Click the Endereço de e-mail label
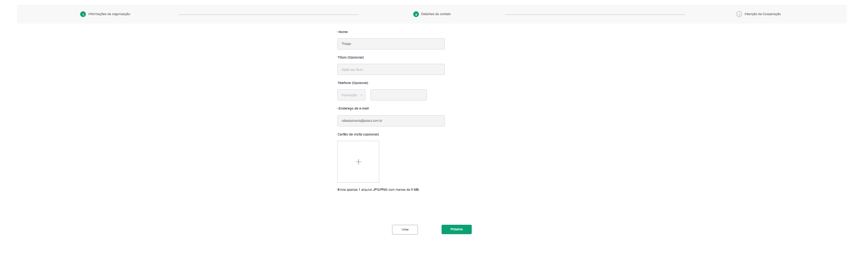Viewport: 868px width, 271px height. [354, 109]
